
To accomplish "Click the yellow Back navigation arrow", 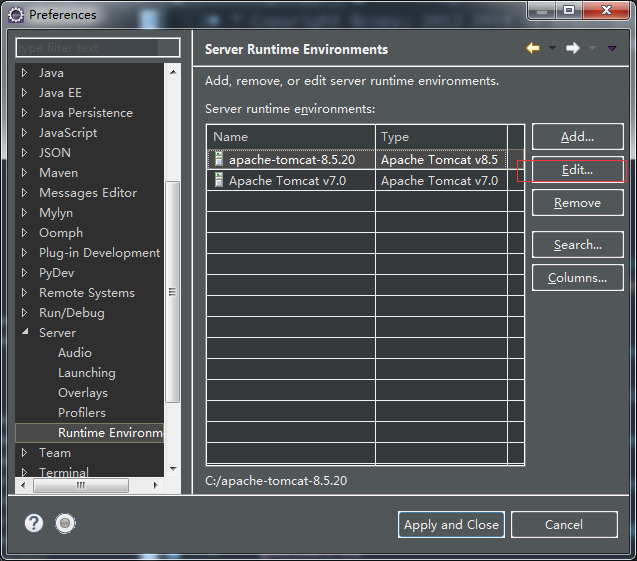I will pyautogui.click(x=533, y=48).
